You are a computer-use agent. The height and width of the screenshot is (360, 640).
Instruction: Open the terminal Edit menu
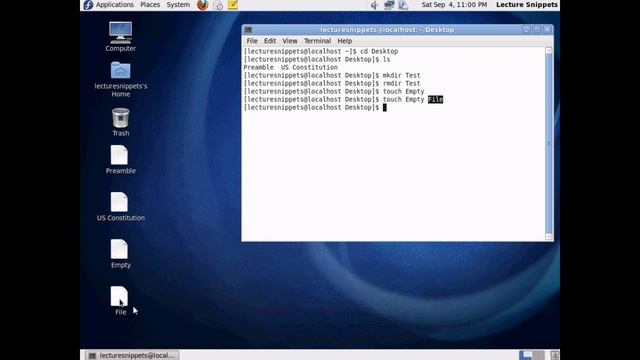click(x=270, y=41)
